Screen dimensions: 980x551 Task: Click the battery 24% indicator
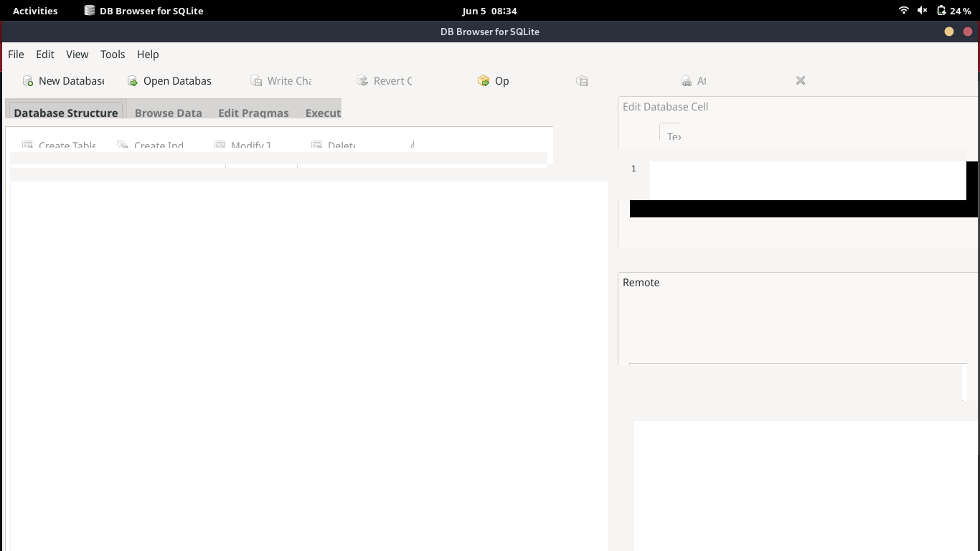click(954, 11)
